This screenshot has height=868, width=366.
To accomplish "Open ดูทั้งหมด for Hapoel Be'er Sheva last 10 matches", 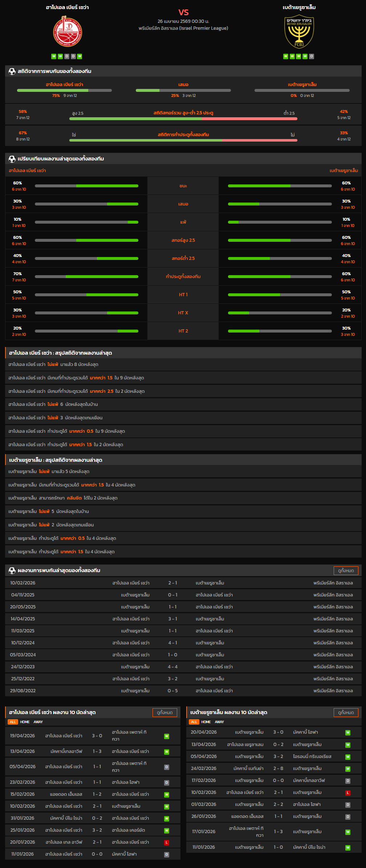I will [x=164, y=713].
